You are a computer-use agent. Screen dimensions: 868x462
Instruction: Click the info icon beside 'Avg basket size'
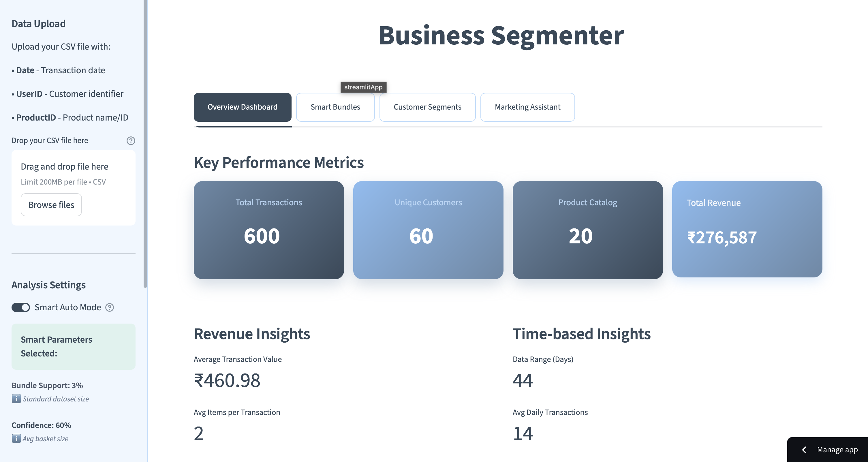16,438
